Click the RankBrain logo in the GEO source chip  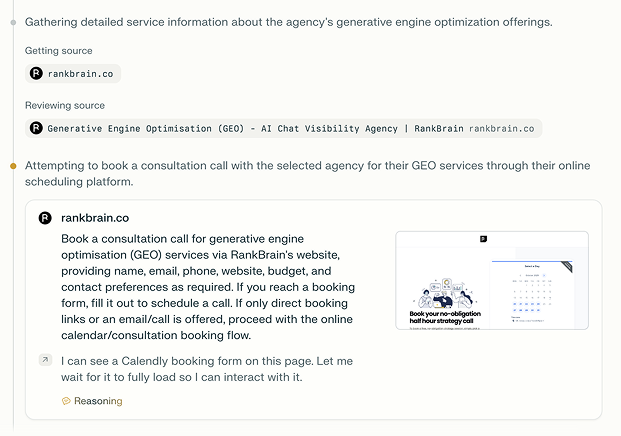[x=36, y=128]
